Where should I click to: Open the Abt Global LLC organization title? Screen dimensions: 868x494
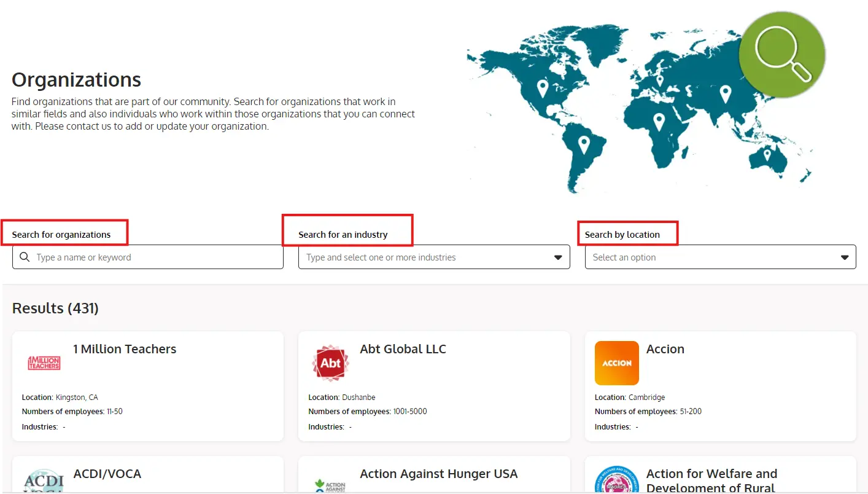pyautogui.click(x=403, y=349)
